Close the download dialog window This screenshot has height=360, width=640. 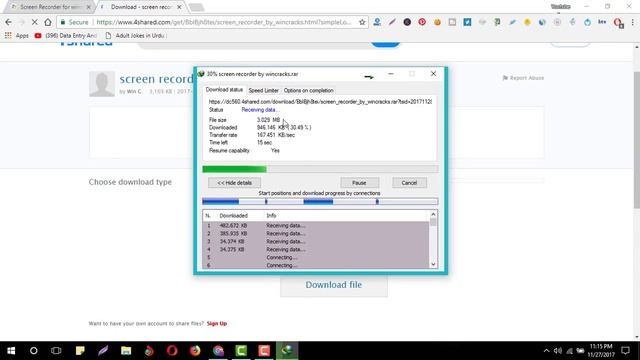click(433, 74)
